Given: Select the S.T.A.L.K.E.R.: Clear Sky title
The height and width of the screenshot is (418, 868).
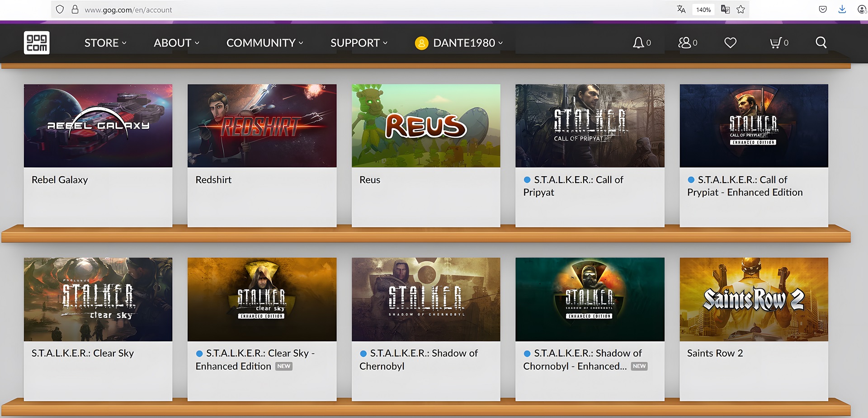Looking at the screenshot, I should (x=83, y=353).
